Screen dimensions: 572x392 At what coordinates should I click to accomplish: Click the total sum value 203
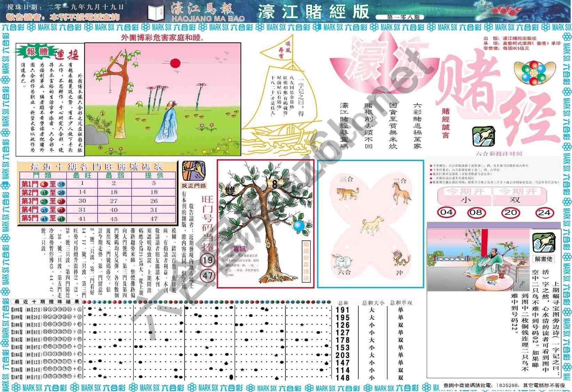point(342,355)
